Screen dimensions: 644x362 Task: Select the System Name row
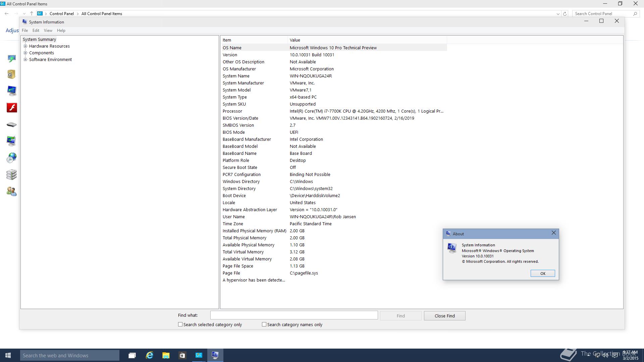tap(334, 76)
